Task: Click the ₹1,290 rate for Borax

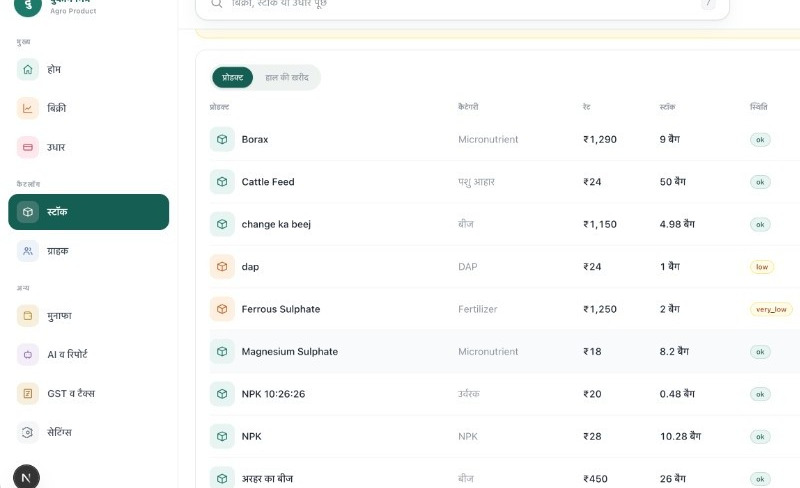Action: (600, 139)
